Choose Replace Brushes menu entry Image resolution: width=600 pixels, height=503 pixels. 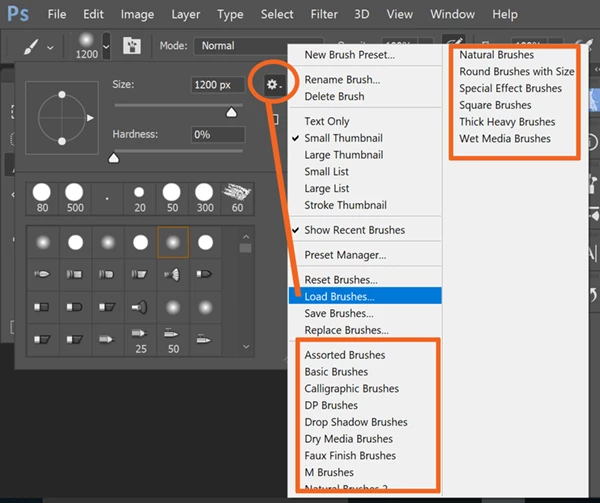(365, 330)
